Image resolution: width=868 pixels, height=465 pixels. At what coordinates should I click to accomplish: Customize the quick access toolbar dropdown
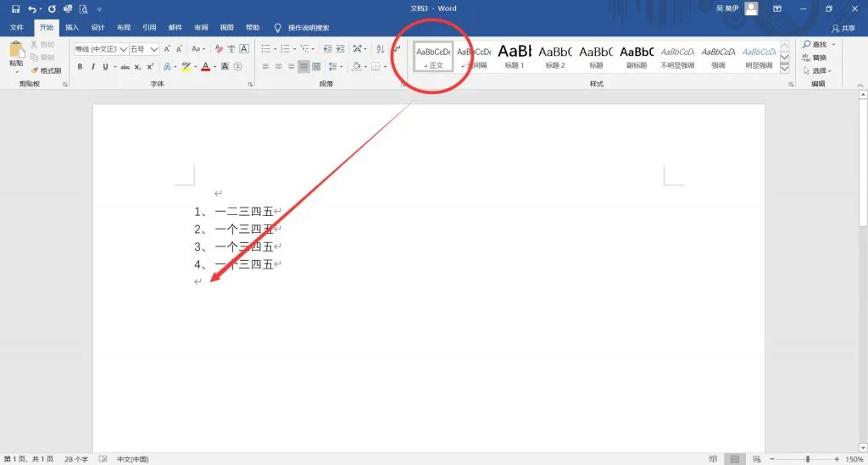[x=99, y=8]
